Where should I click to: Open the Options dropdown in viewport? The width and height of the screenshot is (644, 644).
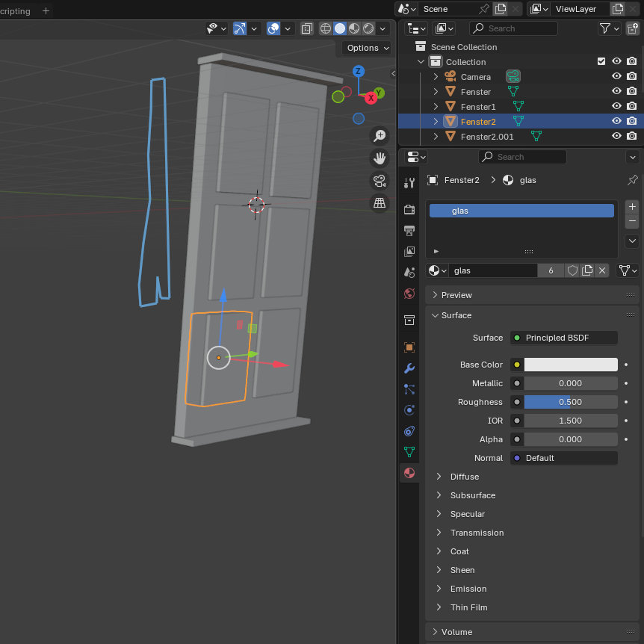coord(368,48)
